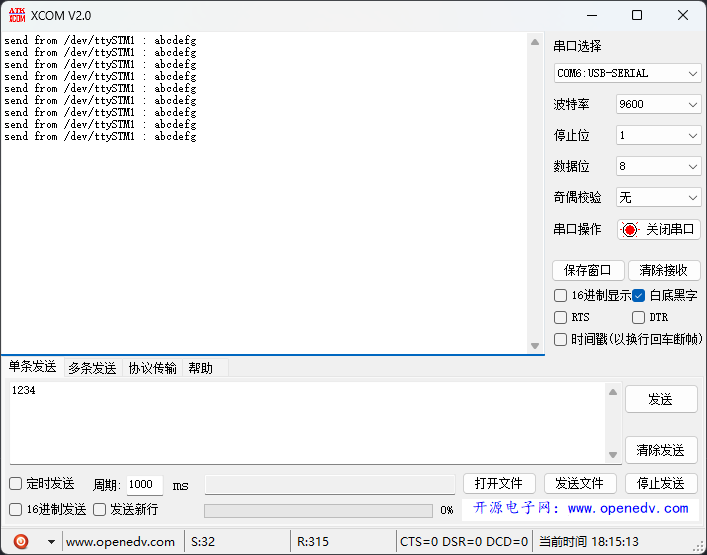Click the 周期 period input field
Image resolution: width=707 pixels, height=555 pixels.
coord(144,485)
